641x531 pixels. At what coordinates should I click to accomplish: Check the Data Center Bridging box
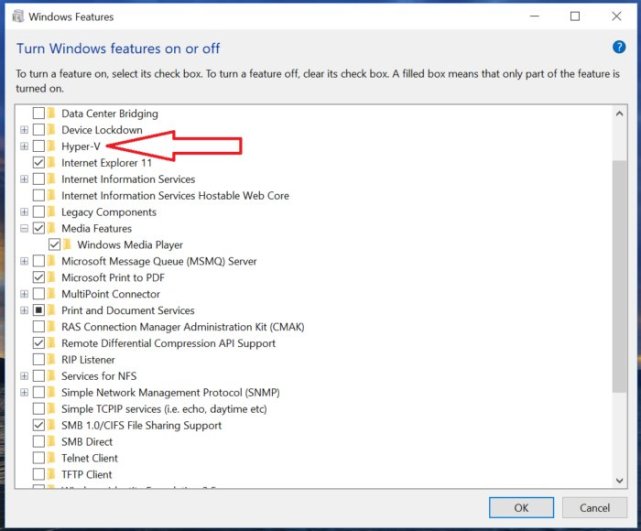point(38,113)
